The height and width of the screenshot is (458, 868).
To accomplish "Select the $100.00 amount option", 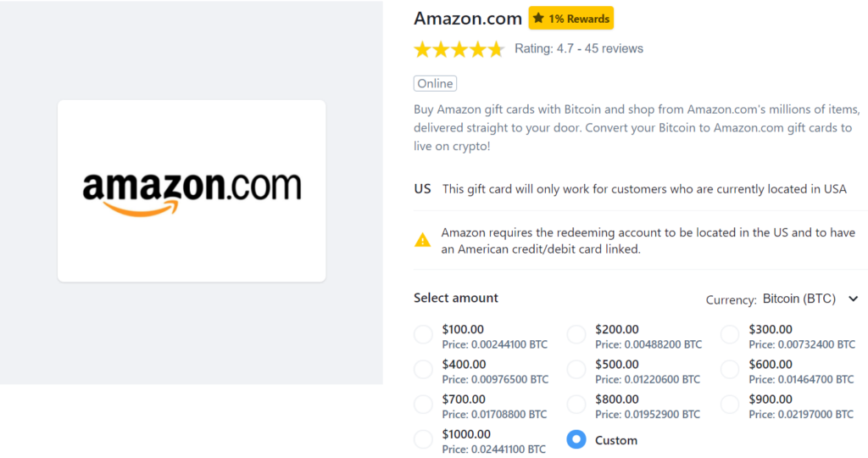I will tap(424, 334).
